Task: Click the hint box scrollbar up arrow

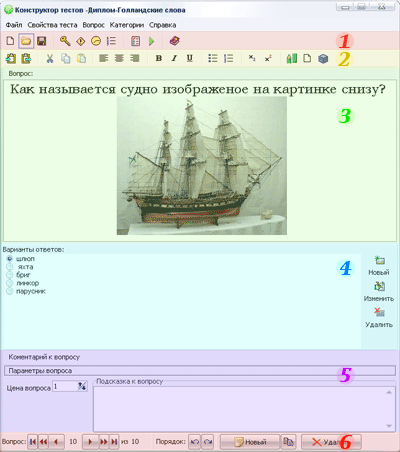Action: pos(389,392)
